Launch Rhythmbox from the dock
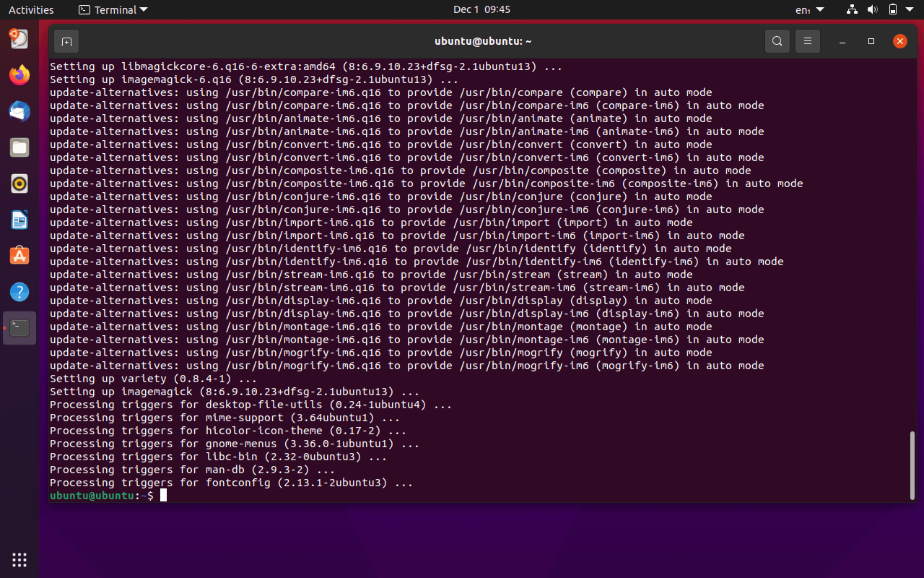This screenshot has width=924, height=578. pos(19,184)
